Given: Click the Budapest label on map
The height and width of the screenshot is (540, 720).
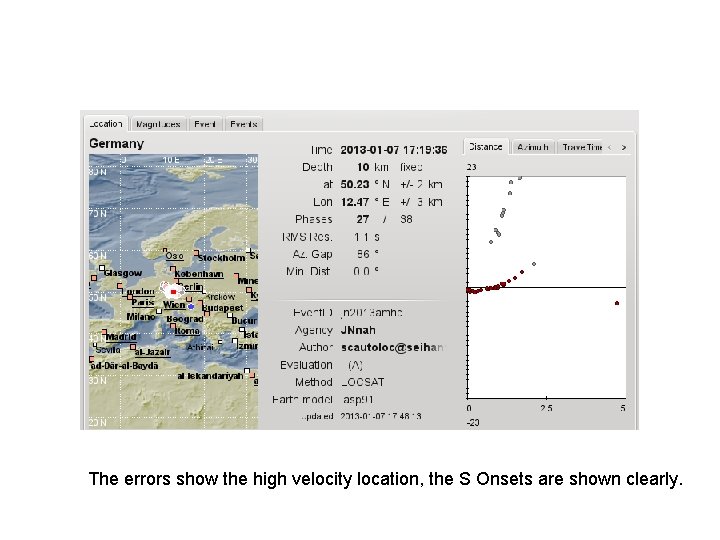Looking at the screenshot, I should click(x=223, y=308).
